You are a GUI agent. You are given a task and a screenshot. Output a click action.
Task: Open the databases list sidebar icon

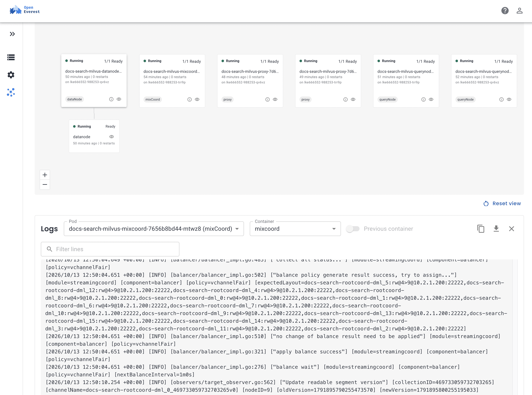coord(11,57)
